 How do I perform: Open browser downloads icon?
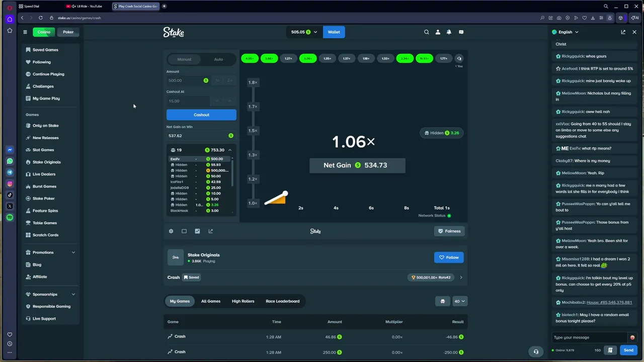click(593, 18)
